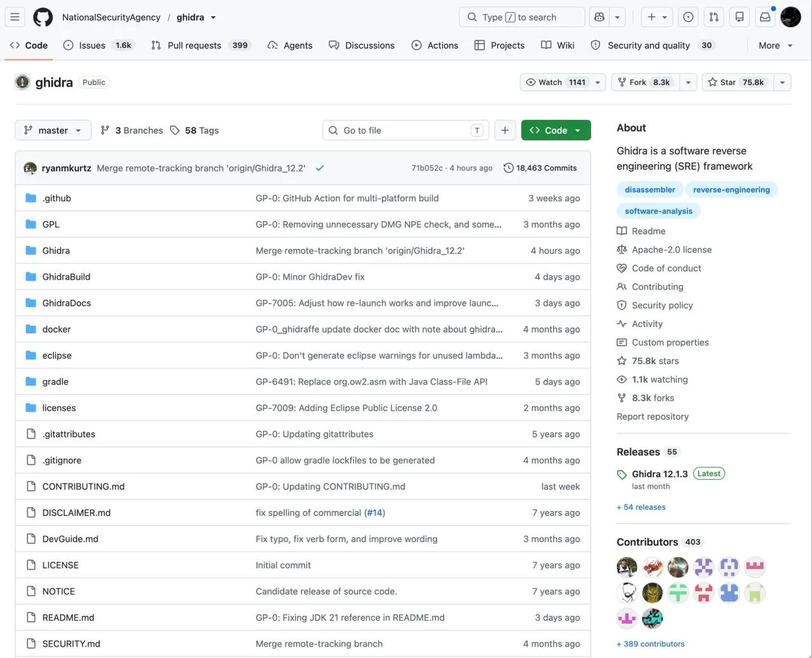The height and width of the screenshot is (658, 812).
Task: Open the hamburger navigation menu
Action: click(x=15, y=17)
